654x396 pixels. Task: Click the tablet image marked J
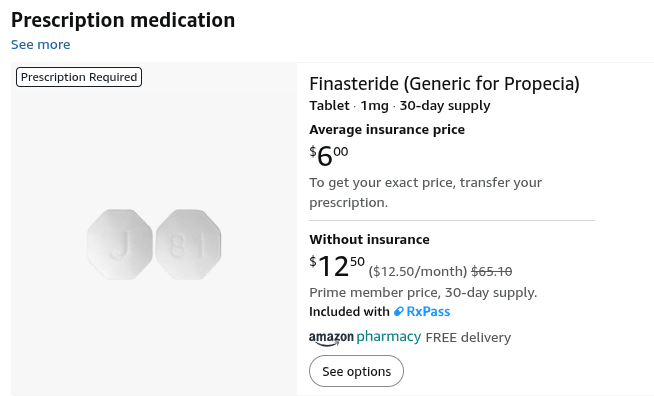point(120,245)
